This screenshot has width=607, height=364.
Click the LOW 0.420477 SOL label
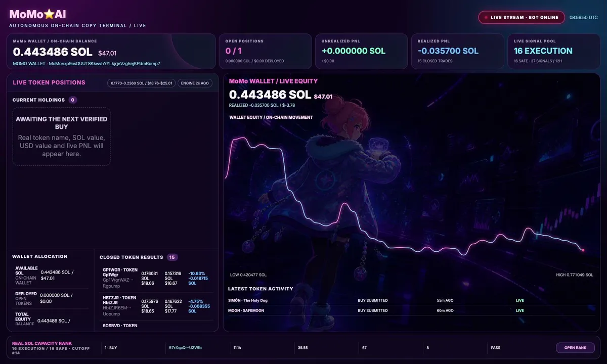[x=248, y=275]
